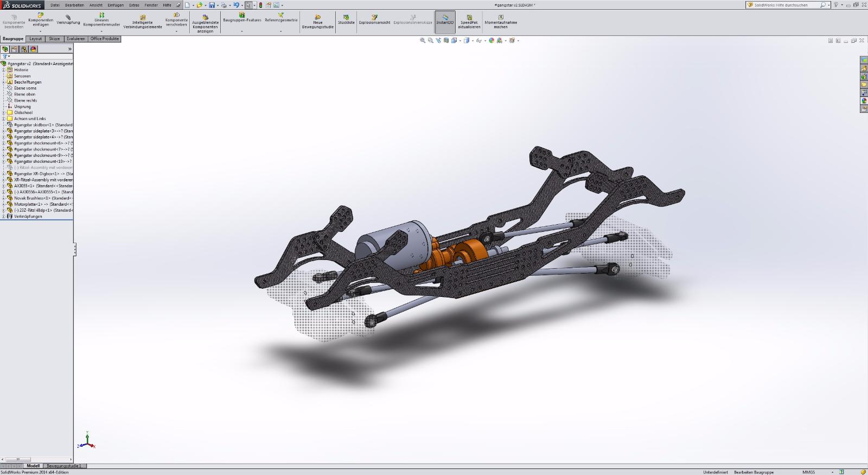
Task: Click the Undo icon
Action: [236, 5]
